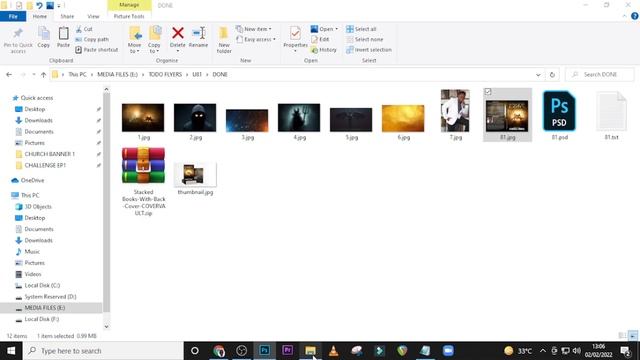Image resolution: width=640 pixels, height=360 pixels.
Task: Switch to large icons view button
Action: click(633, 336)
